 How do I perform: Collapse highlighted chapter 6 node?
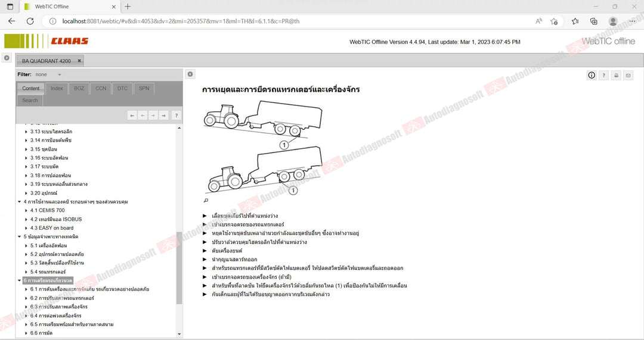point(19,280)
